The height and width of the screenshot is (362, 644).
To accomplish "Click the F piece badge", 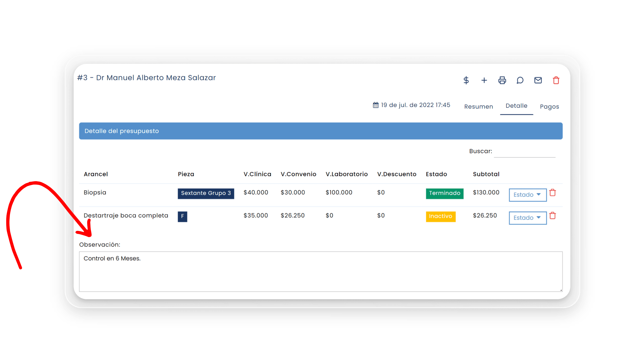I will (182, 216).
